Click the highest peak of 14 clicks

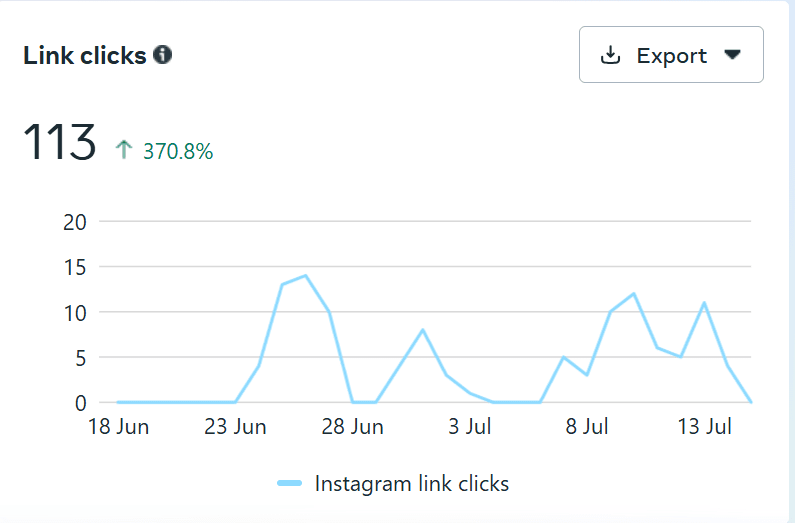305,276
